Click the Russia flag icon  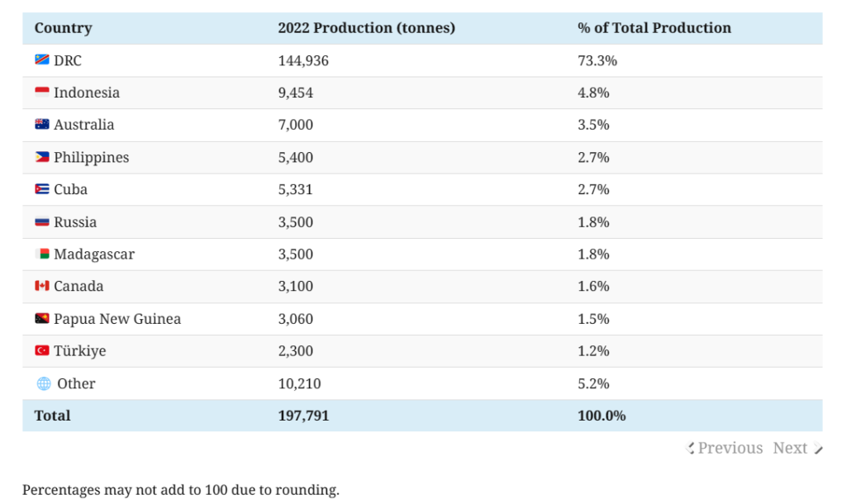(x=42, y=222)
